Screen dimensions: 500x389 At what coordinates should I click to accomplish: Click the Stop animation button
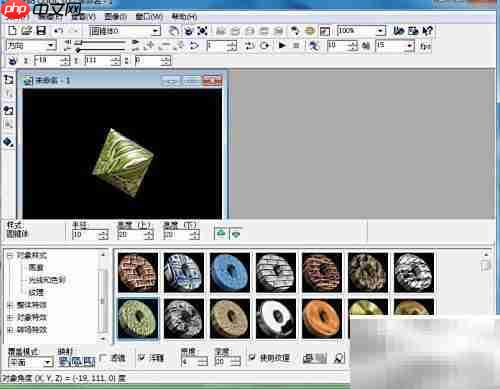click(x=296, y=45)
